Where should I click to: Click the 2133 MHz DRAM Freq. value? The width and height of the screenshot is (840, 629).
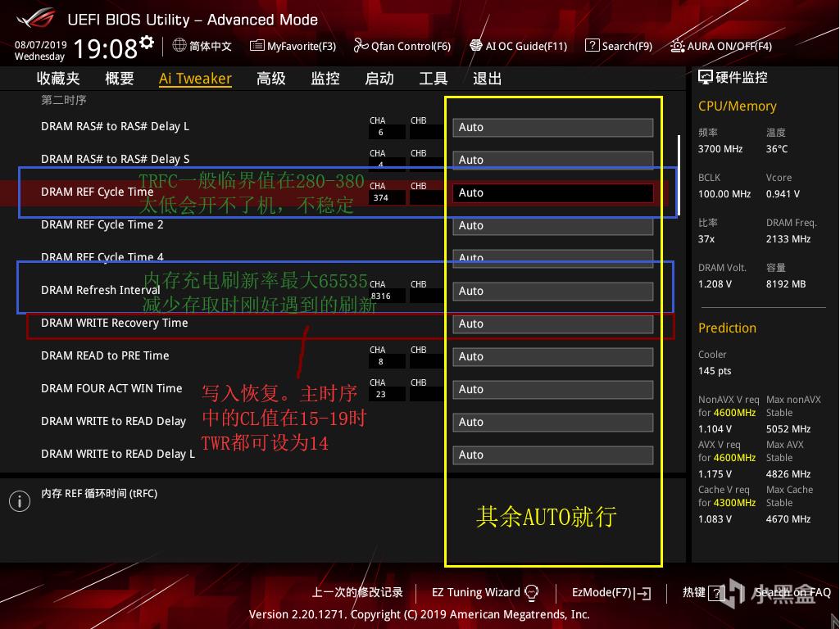(788, 239)
